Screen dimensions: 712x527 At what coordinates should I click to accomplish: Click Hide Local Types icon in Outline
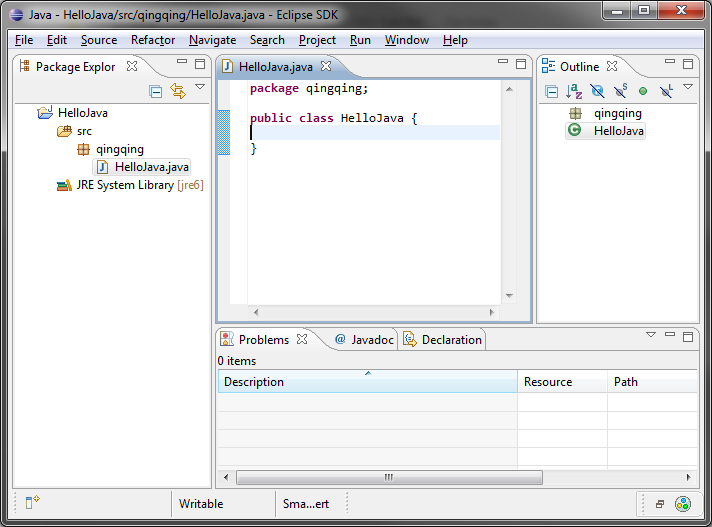[666, 91]
